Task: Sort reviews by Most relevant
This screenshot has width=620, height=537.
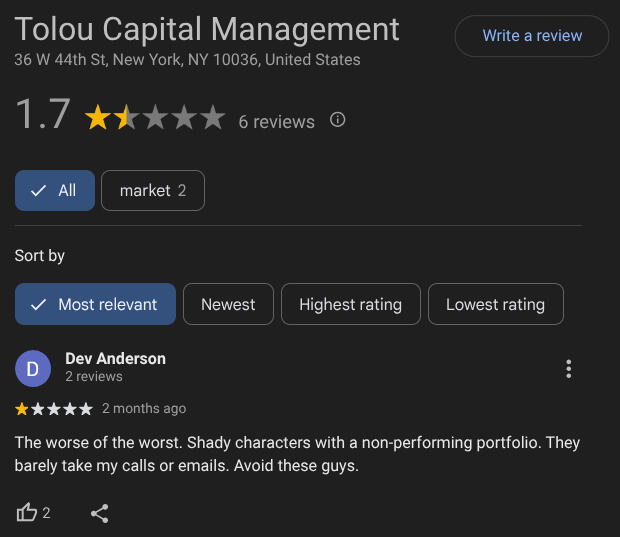Action: click(95, 304)
